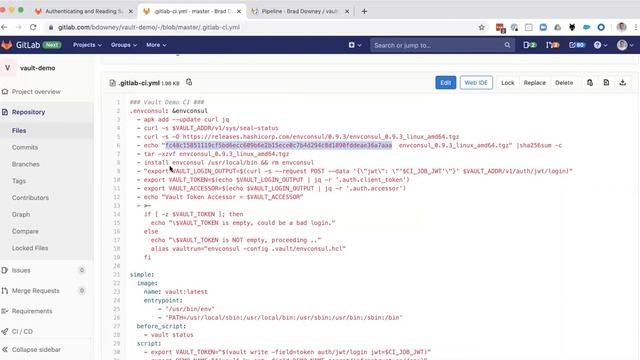This screenshot has height=360, width=640.
Task: Go to Project overview in sidebar
Action: click(x=36, y=92)
